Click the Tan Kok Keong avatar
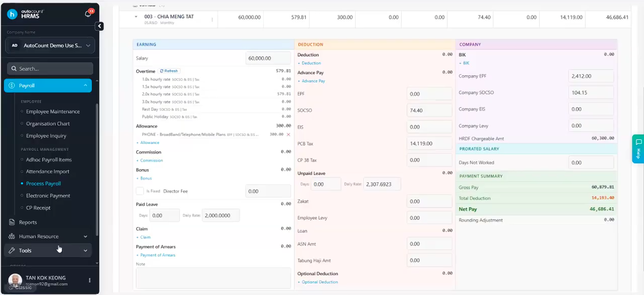 pos(15,280)
